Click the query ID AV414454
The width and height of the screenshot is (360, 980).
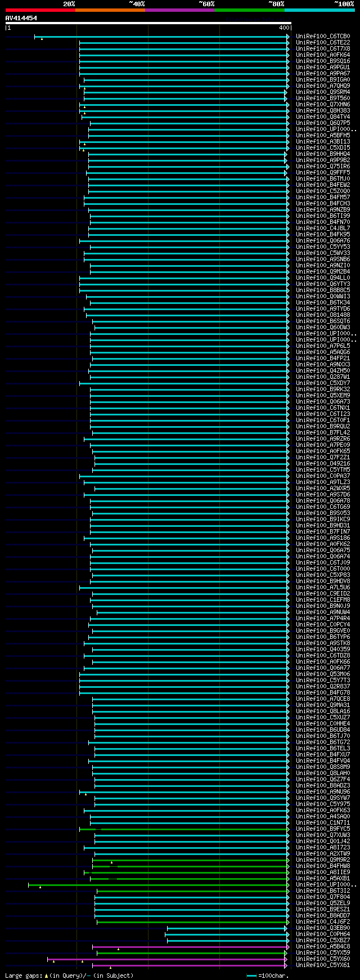tap(21, 18)
